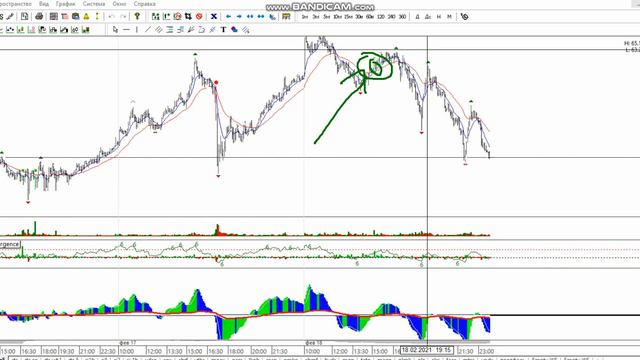
Task: Open the Окно menu
Action: tap(119, 4)
